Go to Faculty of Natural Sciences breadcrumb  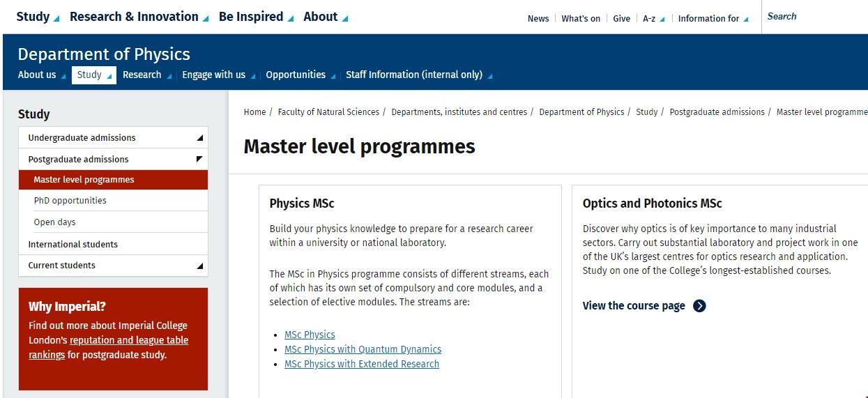pyautogui.click(x=328, y=112)
